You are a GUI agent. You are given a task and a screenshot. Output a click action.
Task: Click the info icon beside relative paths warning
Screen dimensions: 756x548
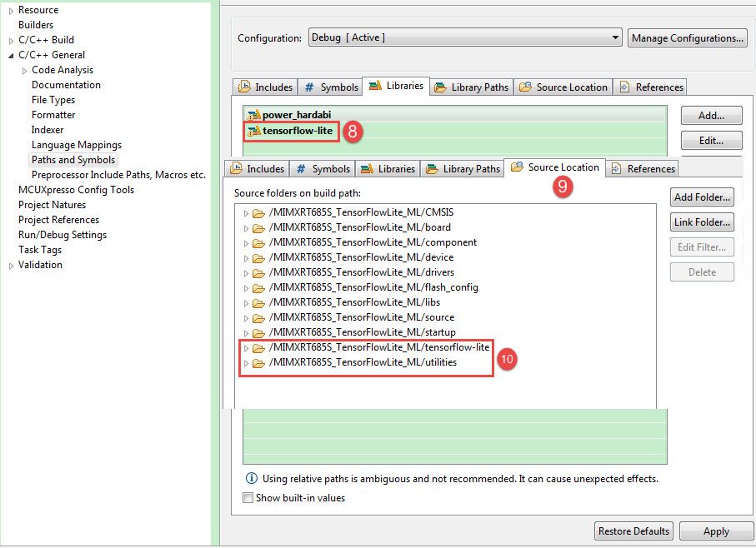coord(251,478)
